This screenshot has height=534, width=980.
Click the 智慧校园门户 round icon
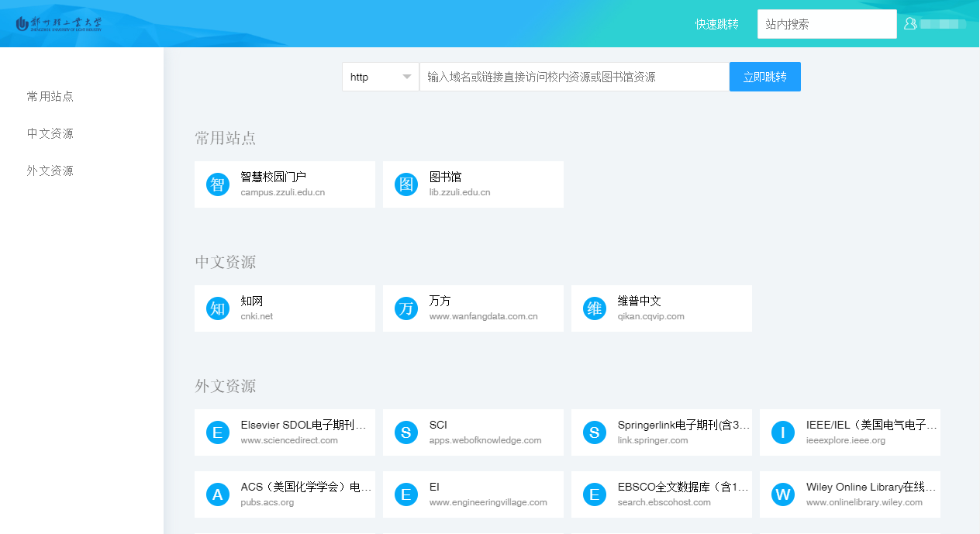pos(218,184)
